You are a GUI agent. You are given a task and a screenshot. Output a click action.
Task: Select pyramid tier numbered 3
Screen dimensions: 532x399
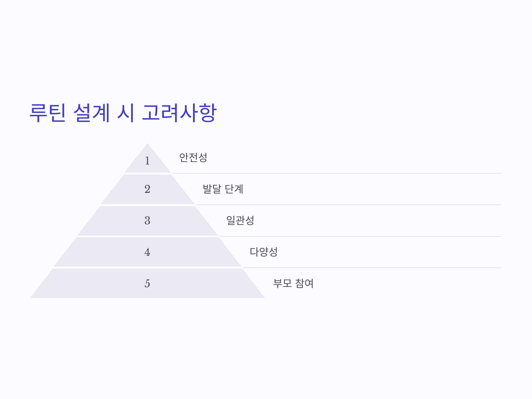tap(147, 221)
